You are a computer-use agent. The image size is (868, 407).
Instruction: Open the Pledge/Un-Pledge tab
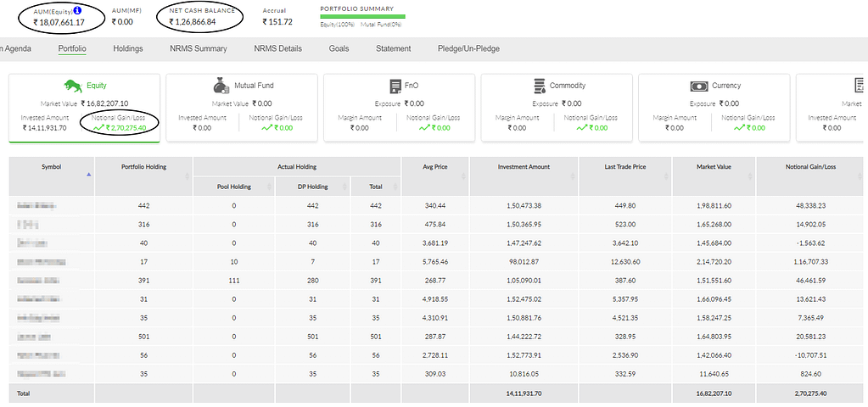(468, 48)
